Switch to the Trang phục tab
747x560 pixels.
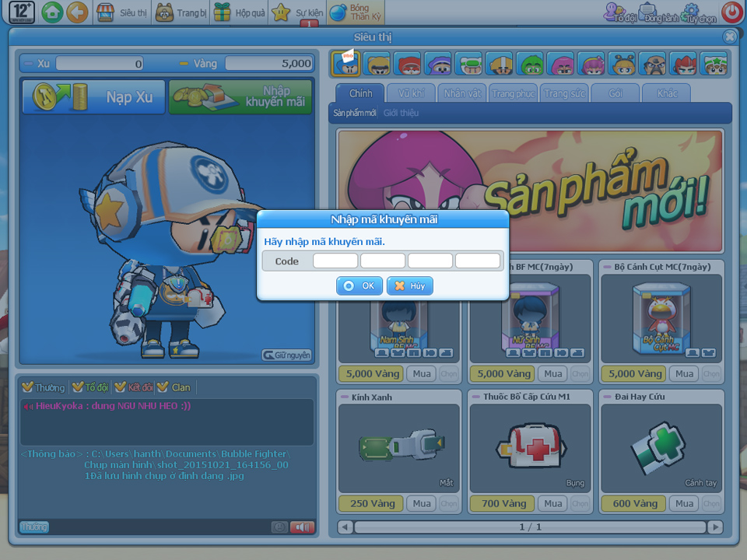(513, 93)
